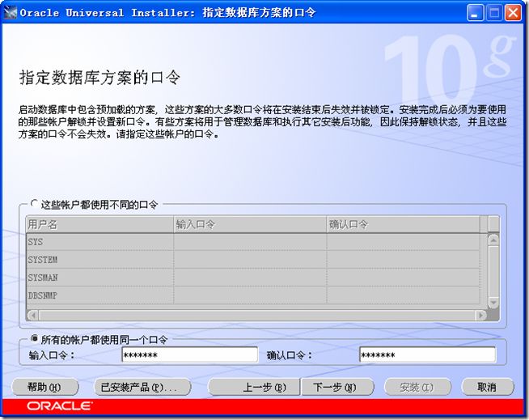
Task: Click the table's scroll right arrow
Action: click(x=480, y=316)
